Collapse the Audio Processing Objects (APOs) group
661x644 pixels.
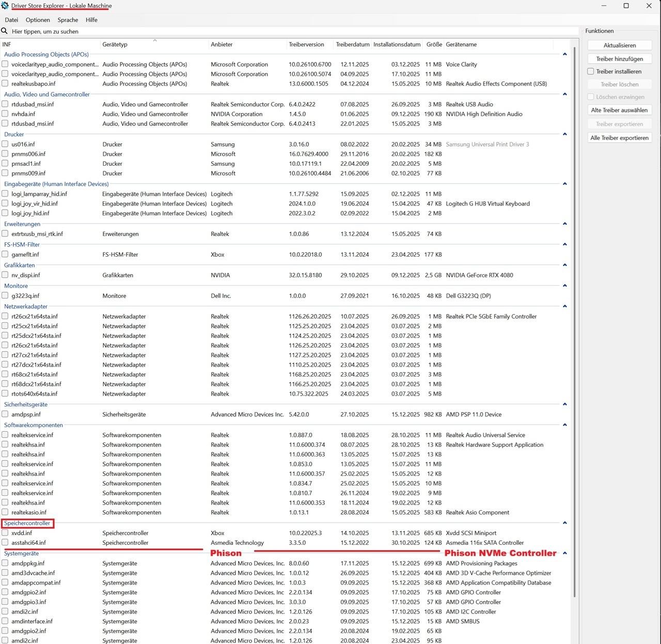tap(564, 54)
